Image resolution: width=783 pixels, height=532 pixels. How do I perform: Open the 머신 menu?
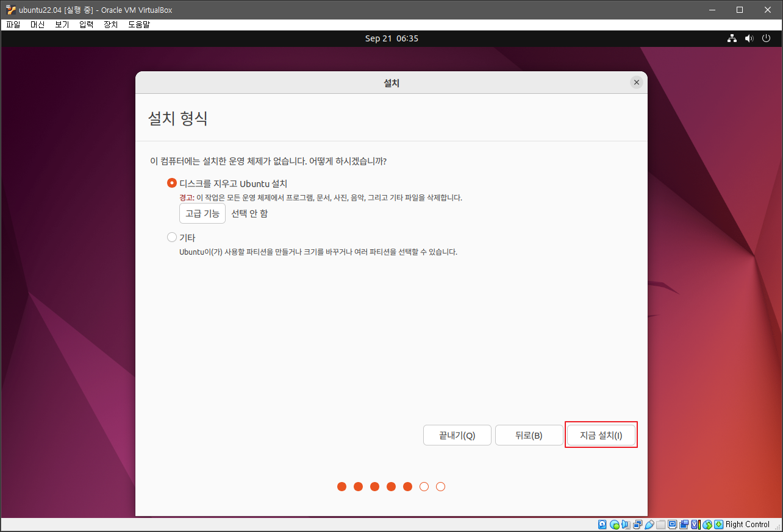point(38,25)
